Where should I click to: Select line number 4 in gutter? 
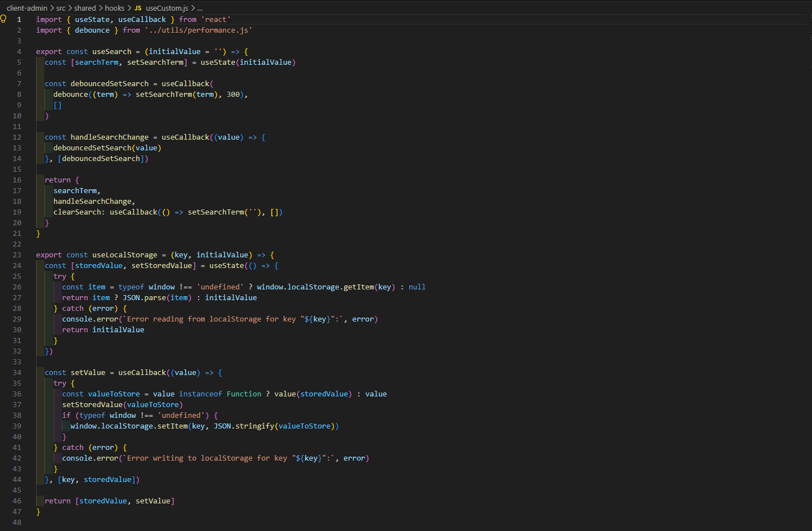click(19, 51)
